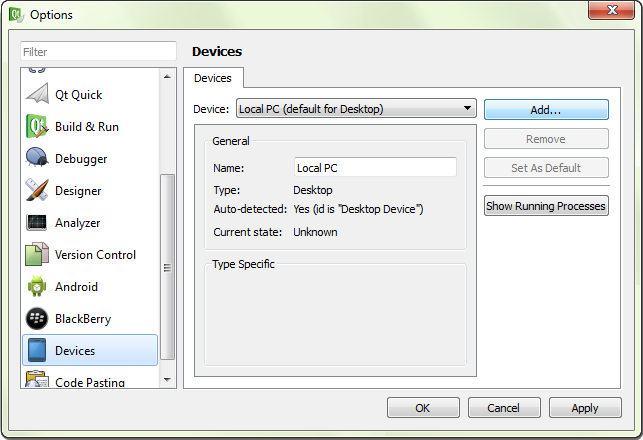Switch to the Devices tab
Viewport: 643px width, 440px height.
(x=212, y=78)
